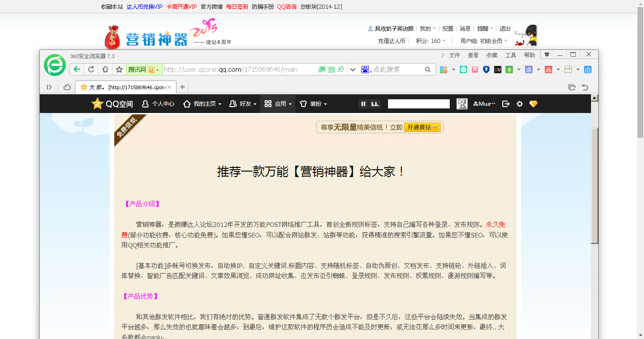Select the scissors screenshot extension icon

pos(548,69)
